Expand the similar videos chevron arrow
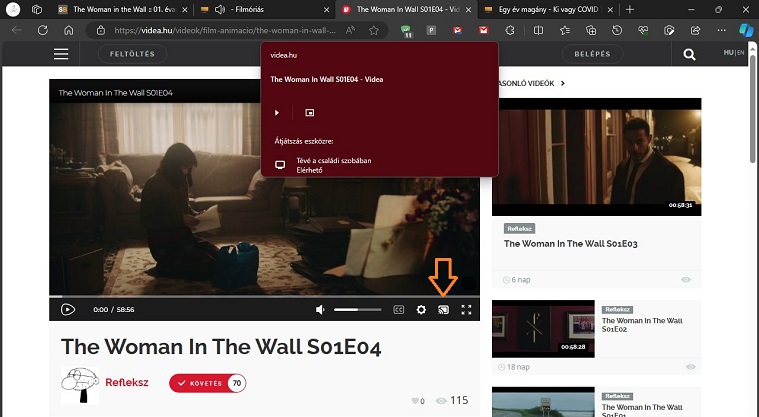This screenshot has height=417, width=759. (563, 83)
